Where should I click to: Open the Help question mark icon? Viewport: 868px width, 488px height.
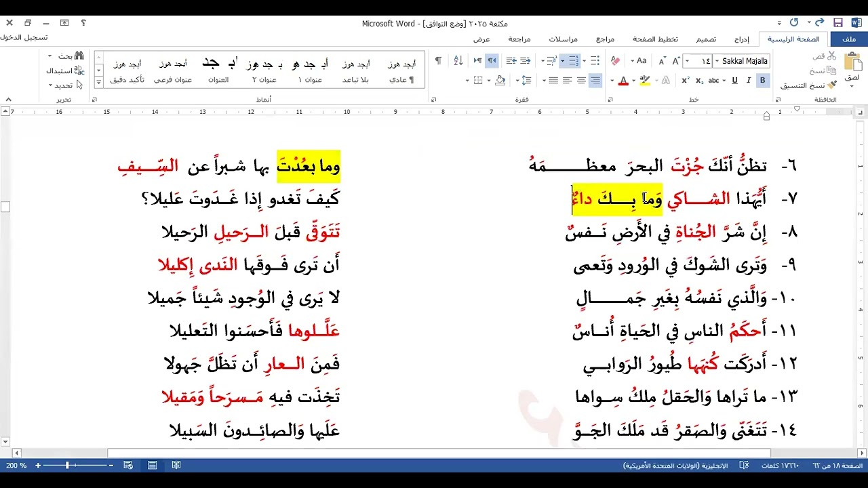pos(83,22)
